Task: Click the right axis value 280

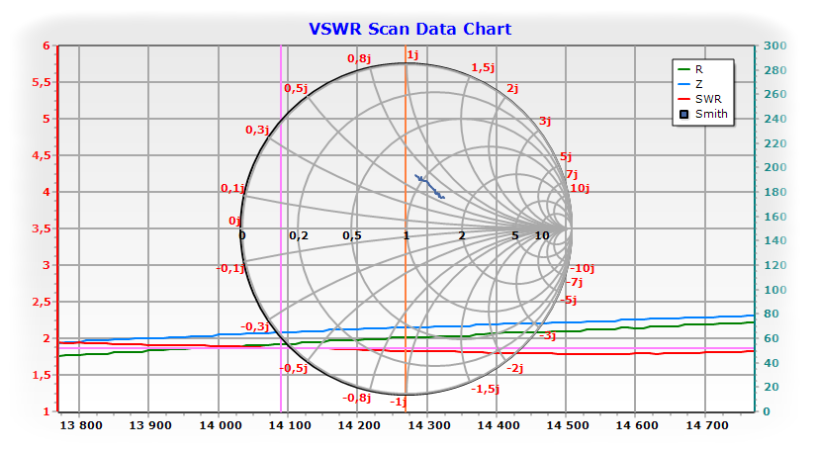Action: [775, 70]
